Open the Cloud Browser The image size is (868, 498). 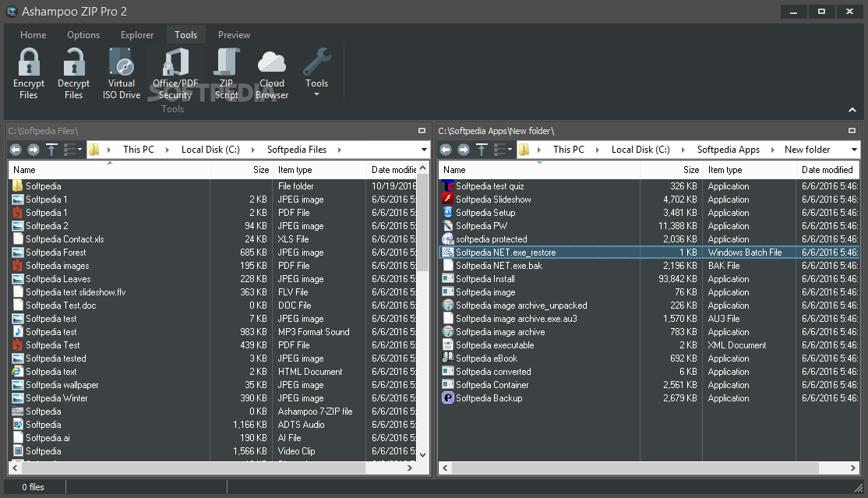(x=272, y=74)
